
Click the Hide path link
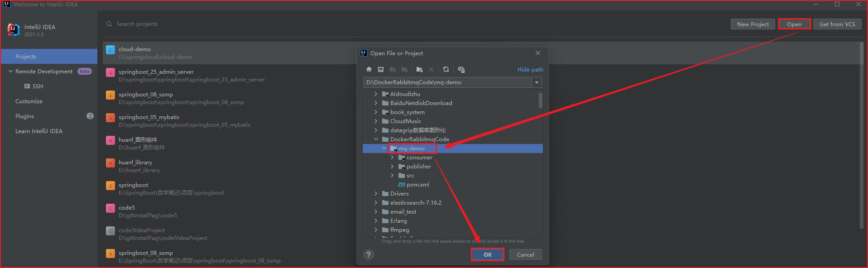point(530,69)
